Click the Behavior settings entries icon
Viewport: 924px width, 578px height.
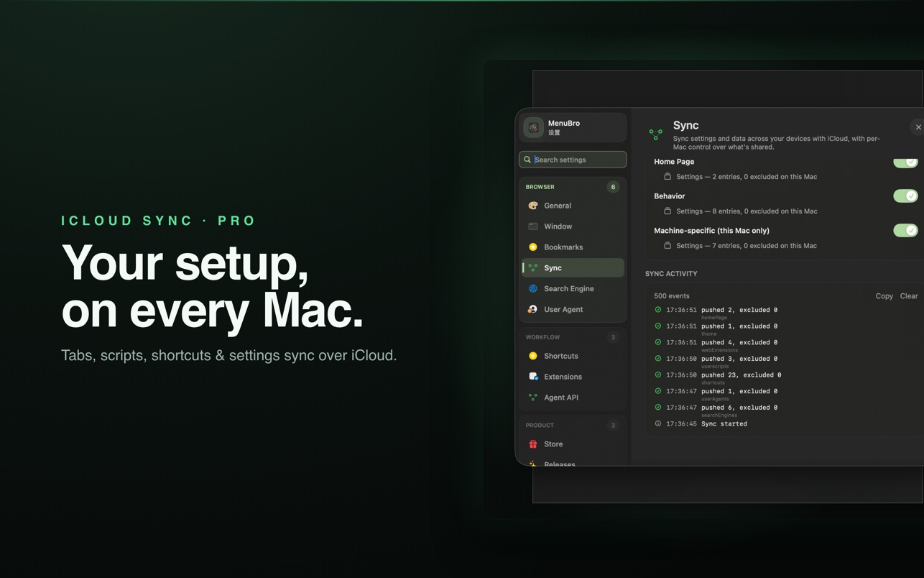(x=667, y=211)
